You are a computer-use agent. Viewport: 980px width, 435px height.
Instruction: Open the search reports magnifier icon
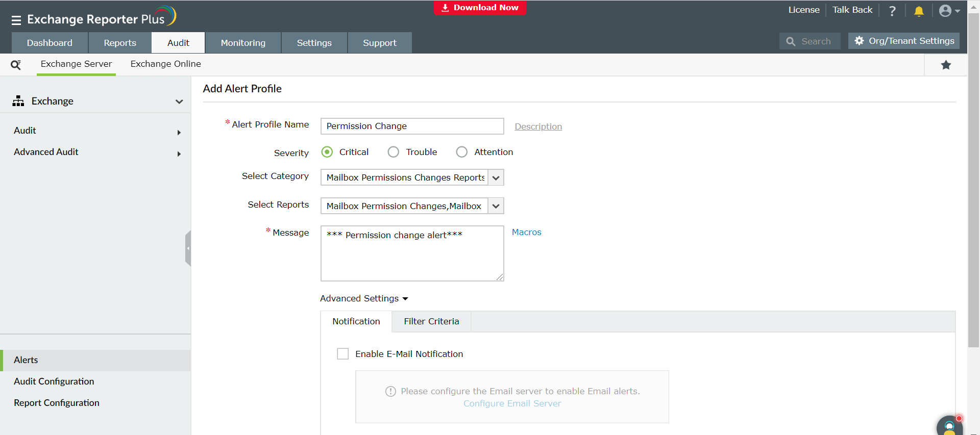(16, 65)
